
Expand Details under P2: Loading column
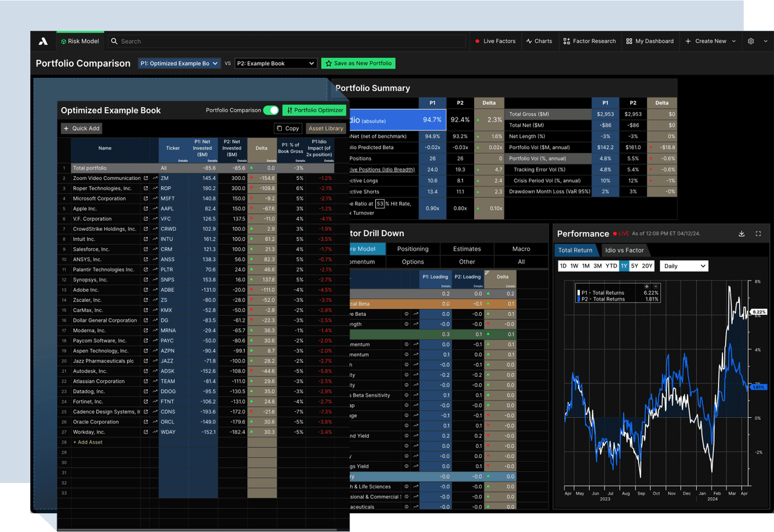[x=477, y=286]
